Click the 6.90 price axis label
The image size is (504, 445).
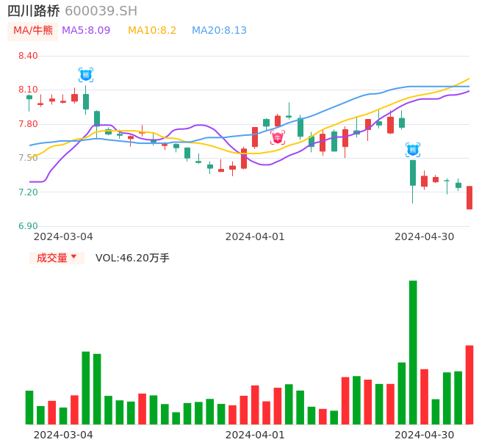pos(28,226)
